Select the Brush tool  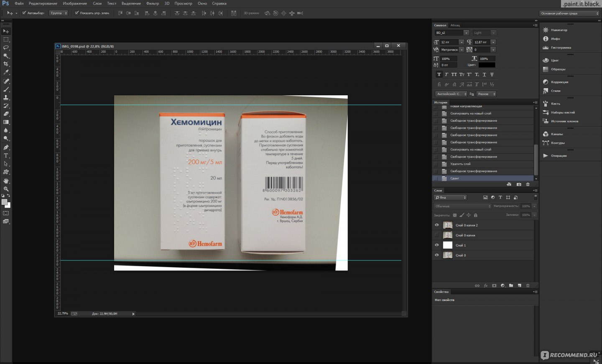point(6,89)
